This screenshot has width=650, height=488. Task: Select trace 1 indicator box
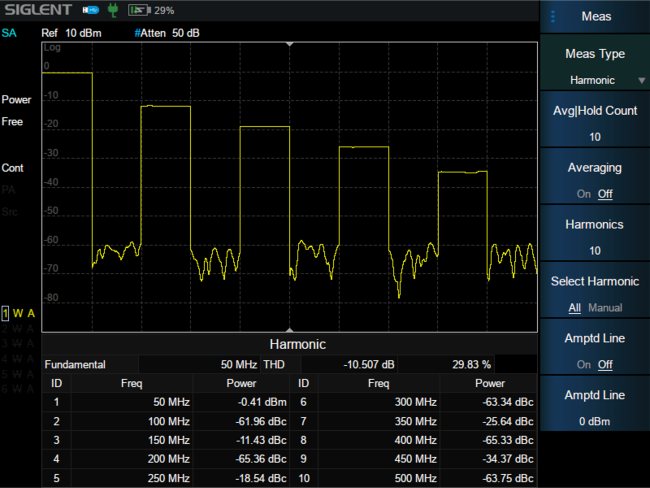5,313
